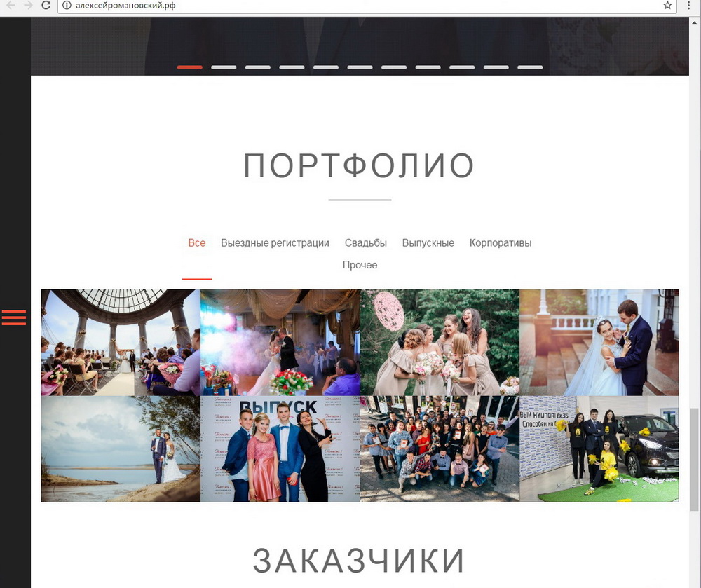Viewport: 701px width, 588px height.
Task: Filter portfolio by Выездные регистрации
Action: click(275, 243)
